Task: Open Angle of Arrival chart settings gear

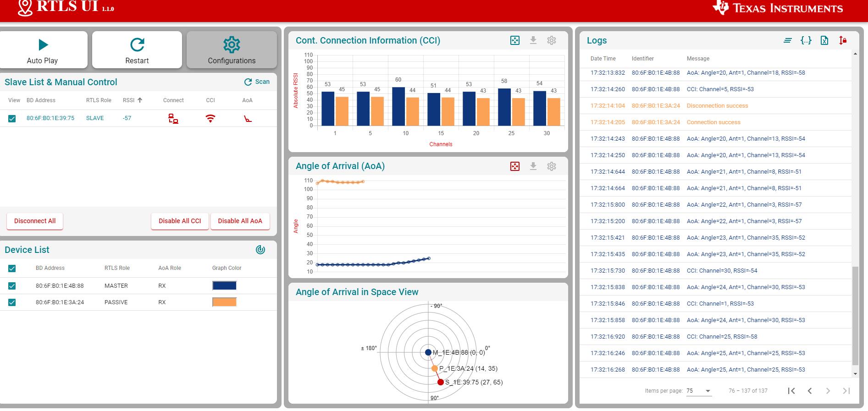Action: pos(552,166)
